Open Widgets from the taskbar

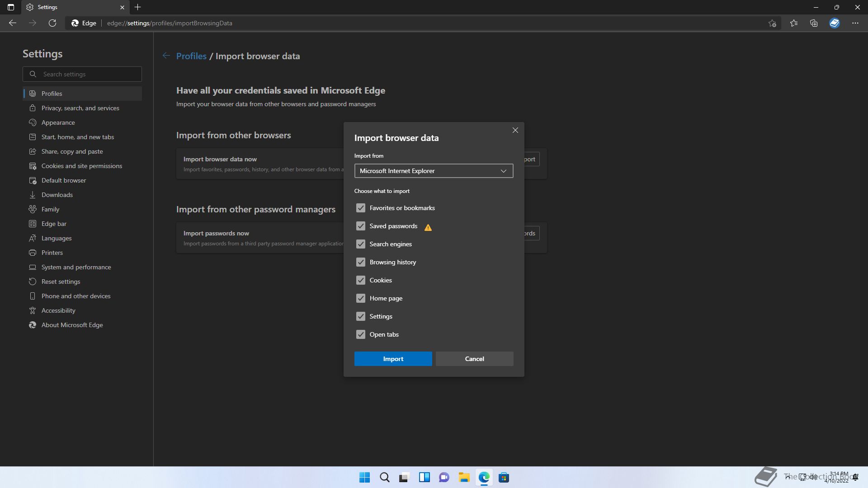tap(424, 477)
